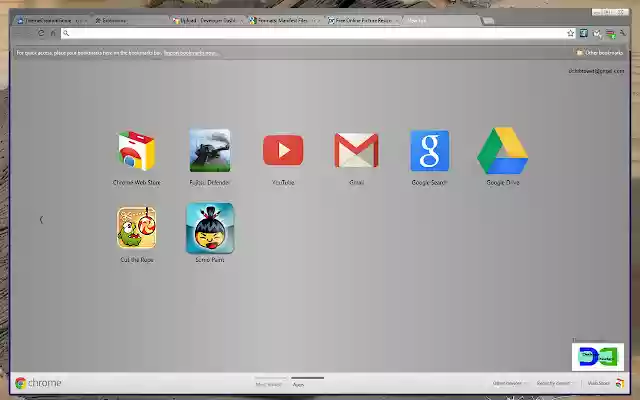Open a new tab with the tab strip button

coord(487,20)
